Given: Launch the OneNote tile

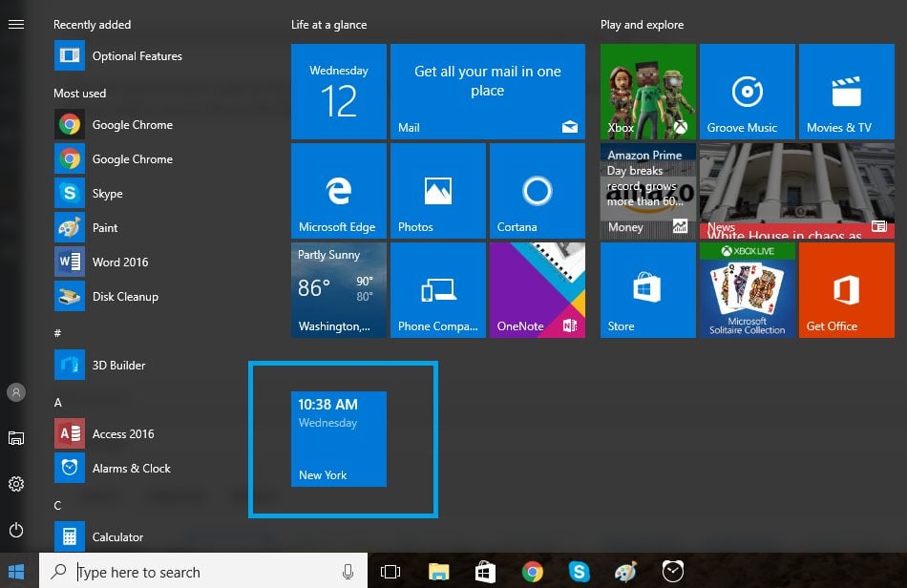Looking at the screenshot, I should click(x=538, y=290).
